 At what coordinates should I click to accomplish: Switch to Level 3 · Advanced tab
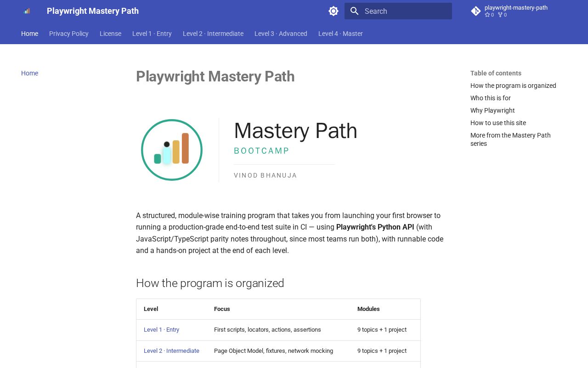[x=281, y=34]
